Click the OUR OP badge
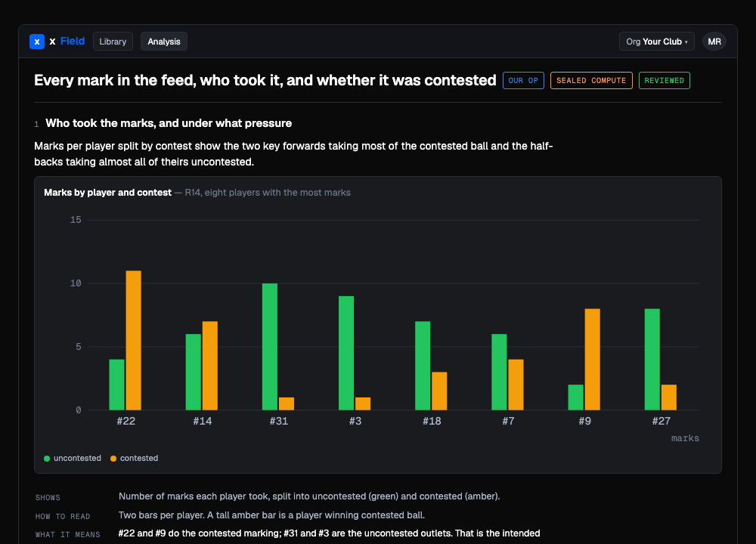This screenshot has width=756, height=544. pyautogui.click(x=523, y=81)
